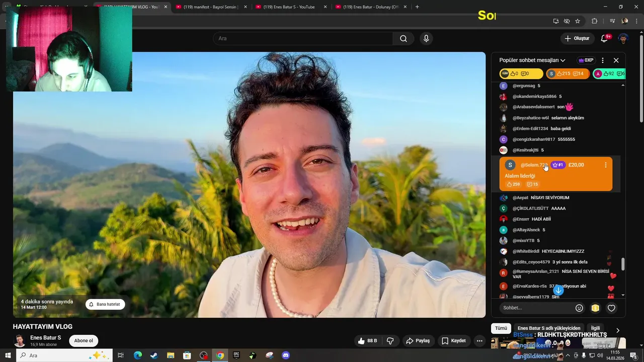Jump to newest chat messages arrow
The image size is (644, 362).
558,291
